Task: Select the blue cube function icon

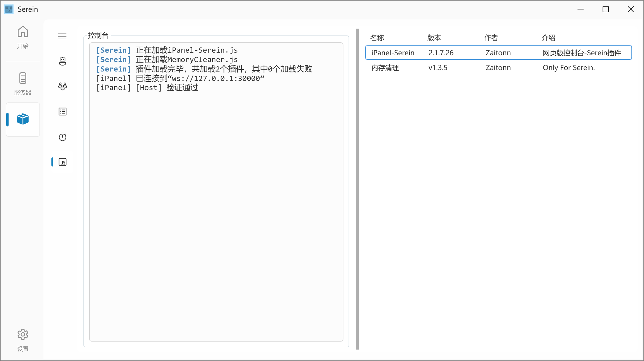Action: pos(23,119)
